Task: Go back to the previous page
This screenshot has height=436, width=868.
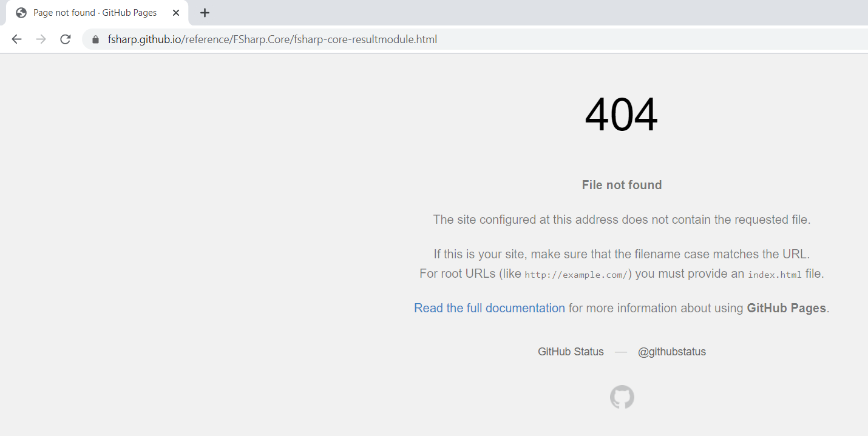Action: point(16,39)
